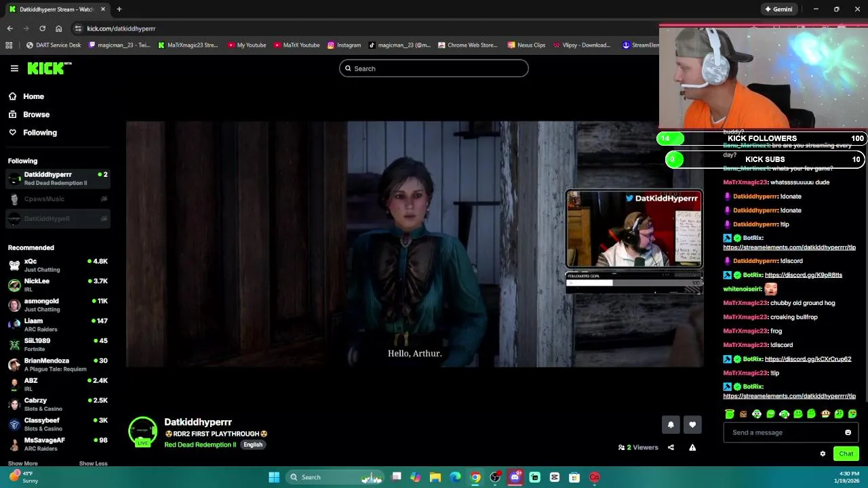Open the Kick hamburger sidebar menu

coord(14,68)
